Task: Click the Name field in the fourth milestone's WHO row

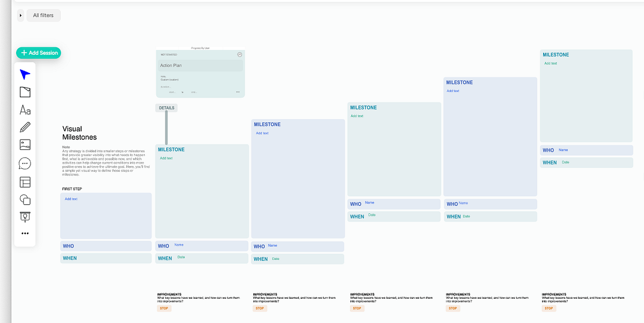Action: [463, 203]
